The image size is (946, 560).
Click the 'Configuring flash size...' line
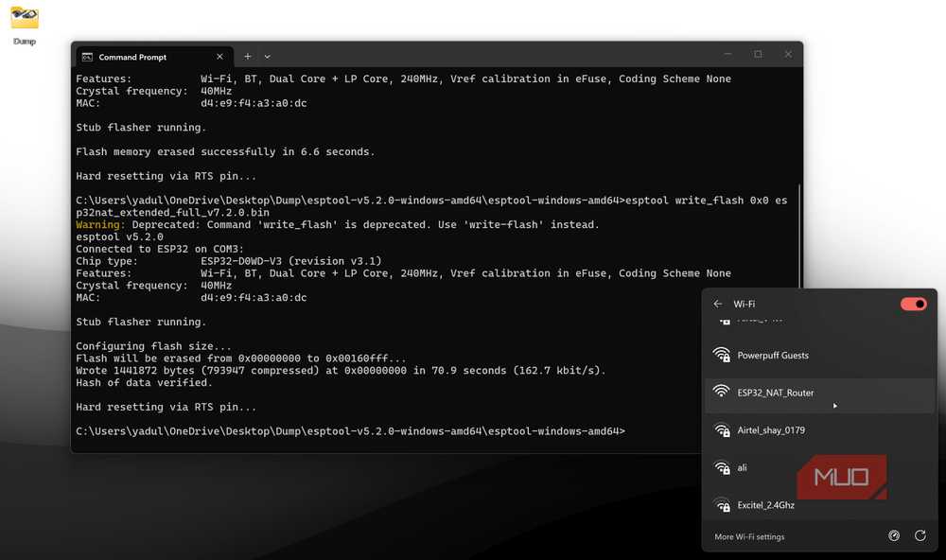point(154,346)
